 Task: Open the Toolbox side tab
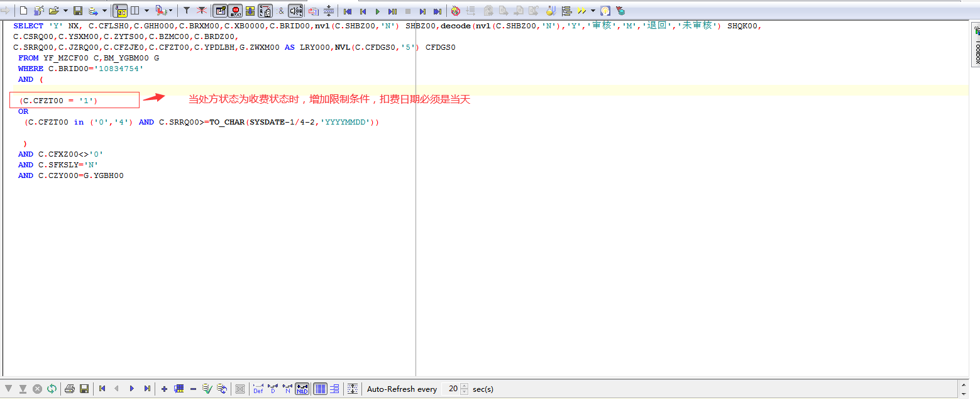[x=976, y=45]
